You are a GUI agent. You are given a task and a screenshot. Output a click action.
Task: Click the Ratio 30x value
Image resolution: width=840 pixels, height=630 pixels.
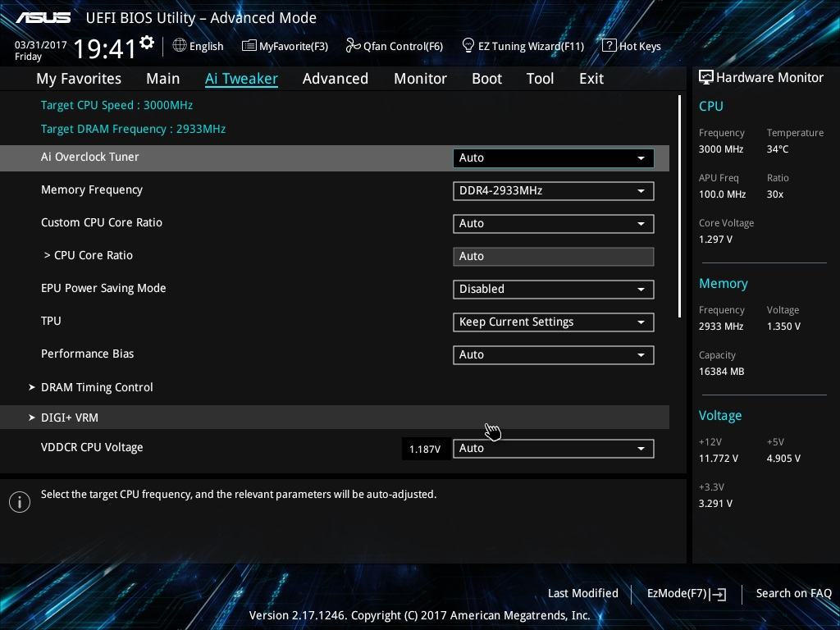coord(774,194)
